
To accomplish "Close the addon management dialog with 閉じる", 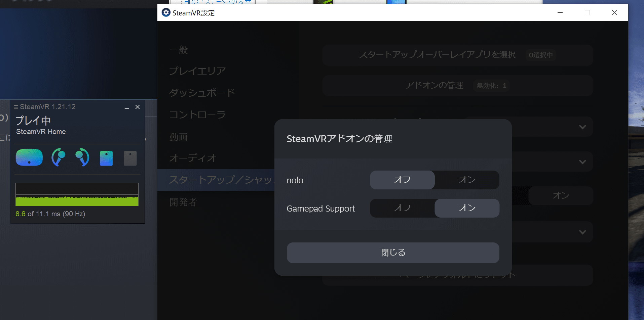I will pyautogui.click(x=393, y=253).
